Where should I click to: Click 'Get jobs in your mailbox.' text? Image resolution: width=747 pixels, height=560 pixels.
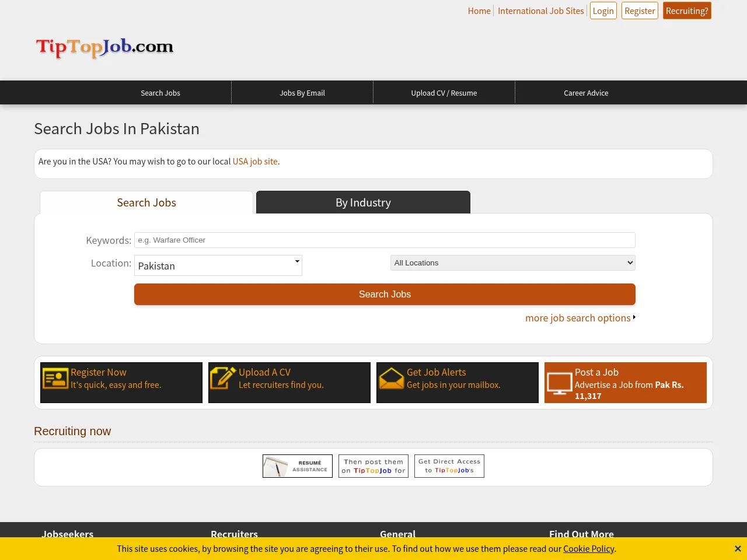pos(453,385)
